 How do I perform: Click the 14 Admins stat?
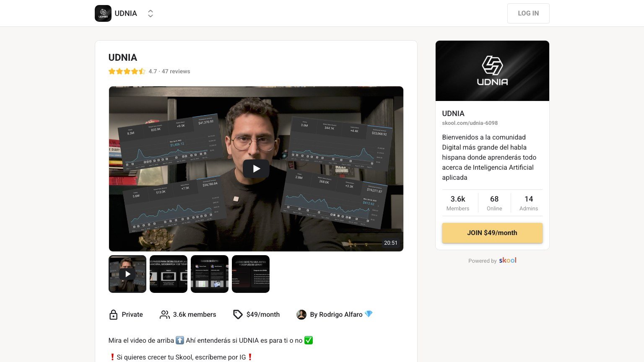click(x=529, y=203)
